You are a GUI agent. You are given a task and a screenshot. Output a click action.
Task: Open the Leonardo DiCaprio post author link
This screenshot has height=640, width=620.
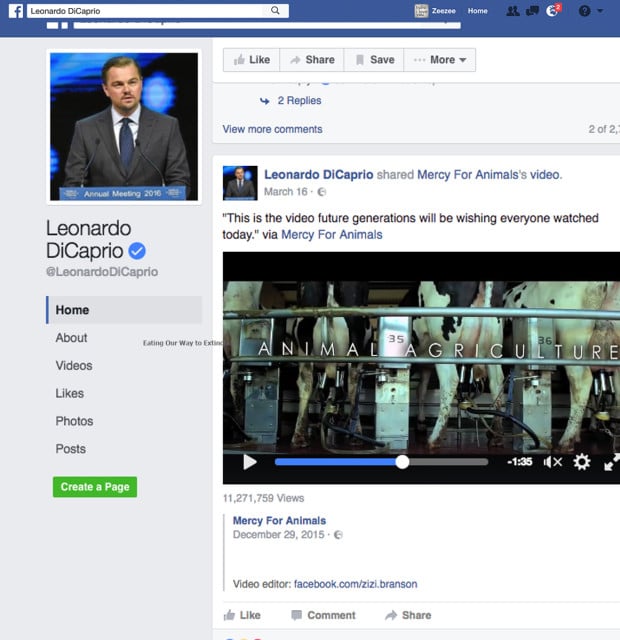(x=318, y=175)
